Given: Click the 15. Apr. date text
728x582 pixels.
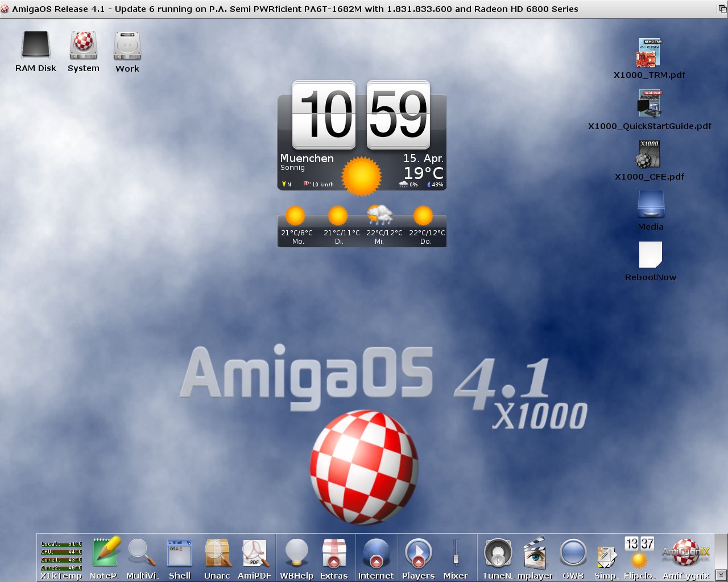Looking at the screenshot, I should (x=423, y=158).
